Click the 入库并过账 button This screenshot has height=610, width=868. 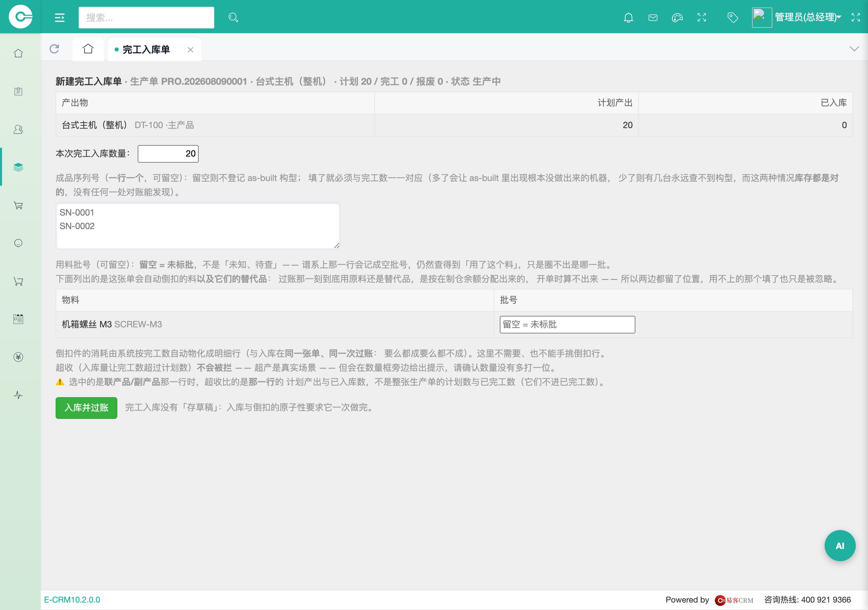(x=86, y=408)
